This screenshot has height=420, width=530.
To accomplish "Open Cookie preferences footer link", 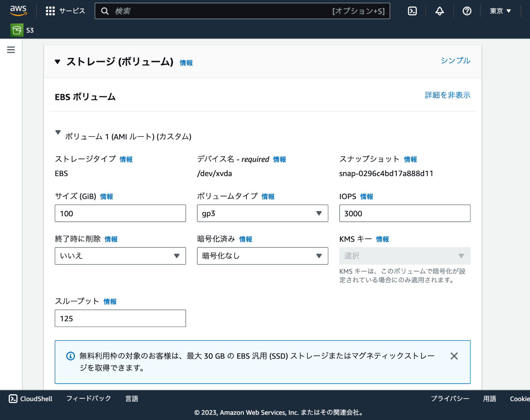I will pos(520,398).
